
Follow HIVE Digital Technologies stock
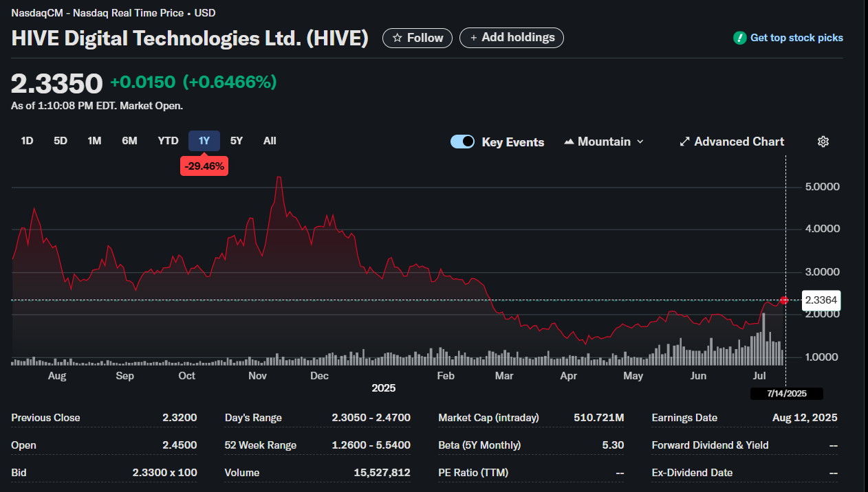[417, 38]
